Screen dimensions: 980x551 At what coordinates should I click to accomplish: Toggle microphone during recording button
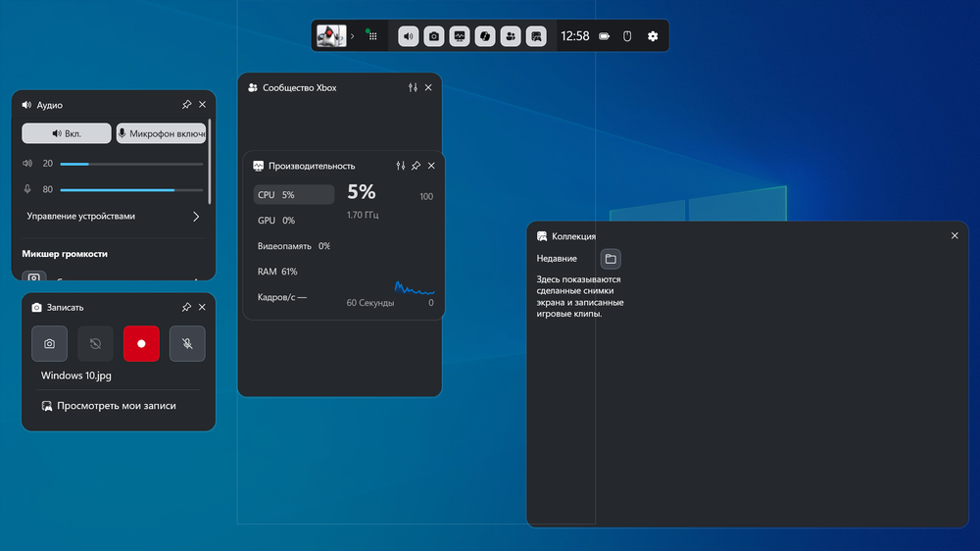(187, 343)
